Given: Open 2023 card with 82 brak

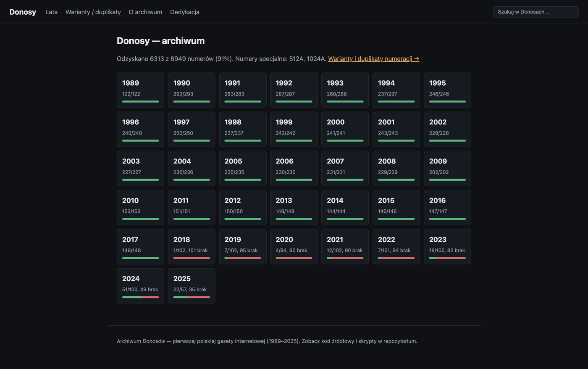Looking at the screenshot, I should coord(447,247).
